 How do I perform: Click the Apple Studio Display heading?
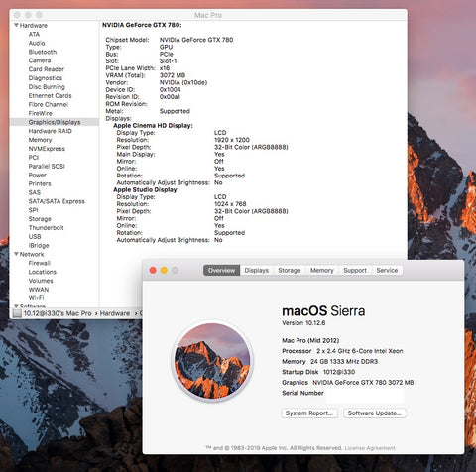click(x=146, y=189)
